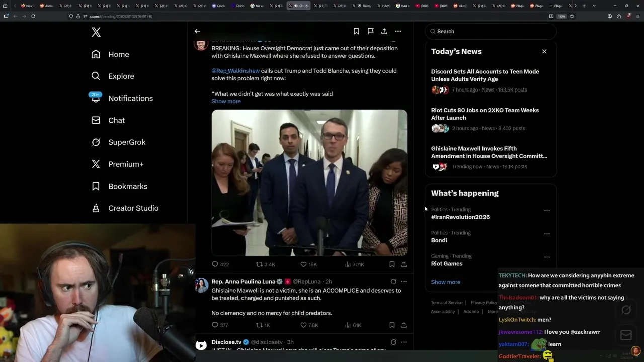Image resolution: width=644 pixels, height=362 pixels.
Task: Share Rep. Anna Paulina Luna's post
Action: pyautogui.click(x=404, y=325)
